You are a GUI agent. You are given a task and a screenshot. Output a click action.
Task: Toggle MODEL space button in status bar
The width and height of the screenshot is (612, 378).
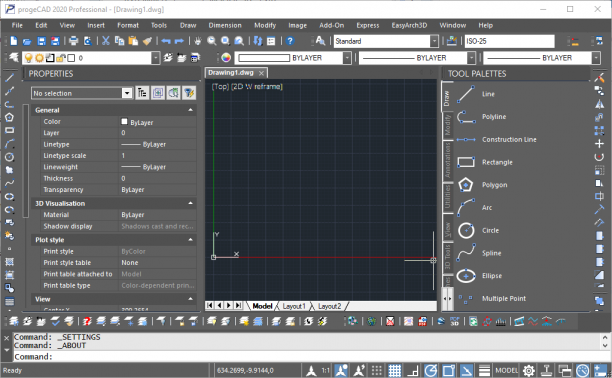click(506, 370)
